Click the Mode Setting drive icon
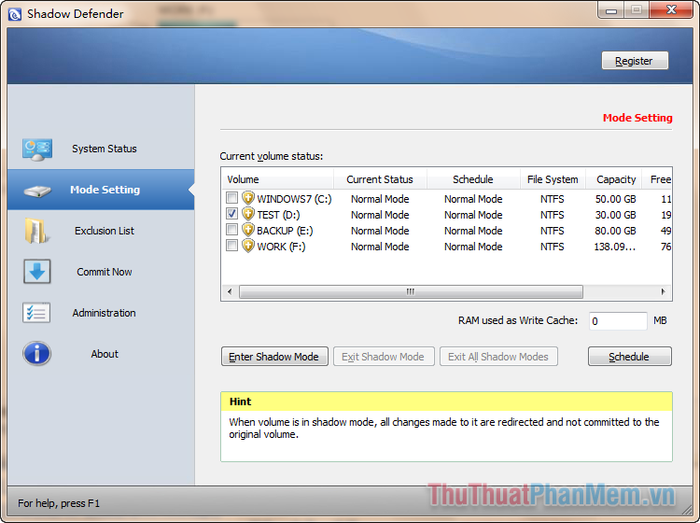 (x=38, y=191)
